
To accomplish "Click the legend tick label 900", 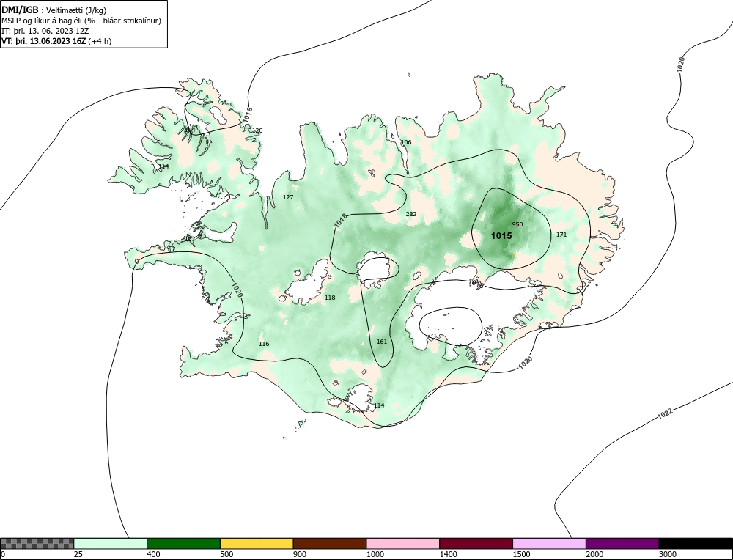I will pos(300,554).
